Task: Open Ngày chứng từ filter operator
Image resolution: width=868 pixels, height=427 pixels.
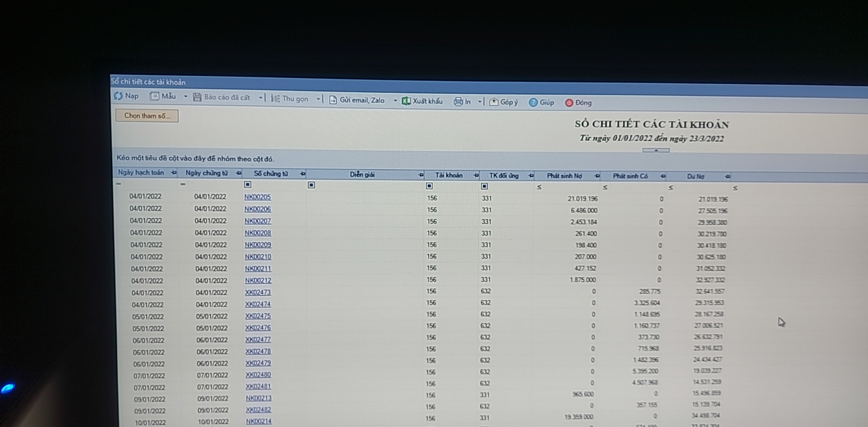Action: [183, 184]
